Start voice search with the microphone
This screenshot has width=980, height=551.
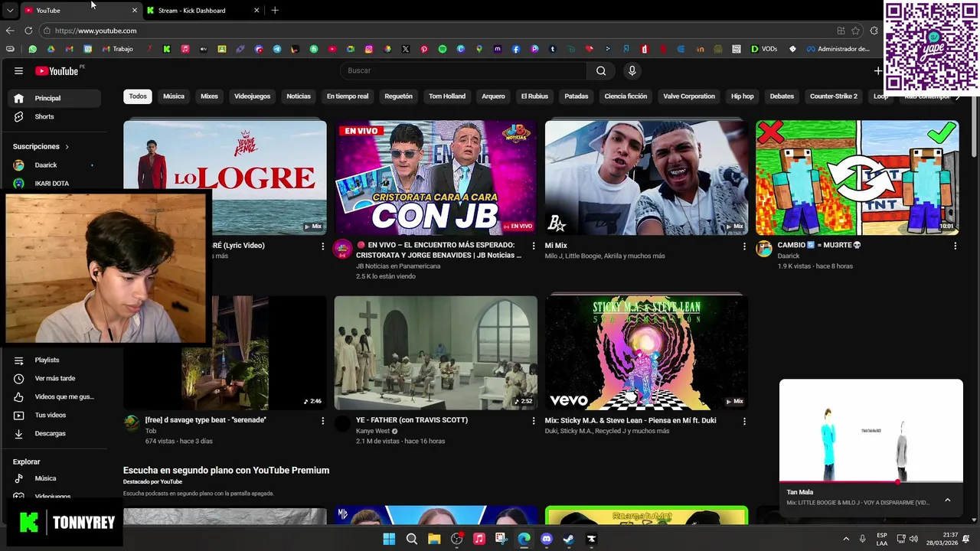point(632,70)
